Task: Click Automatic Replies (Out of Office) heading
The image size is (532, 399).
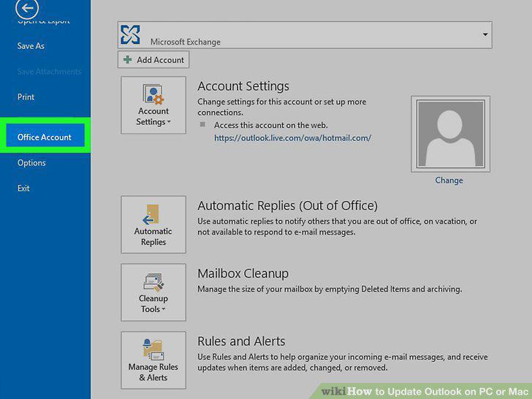Action: 288,205
